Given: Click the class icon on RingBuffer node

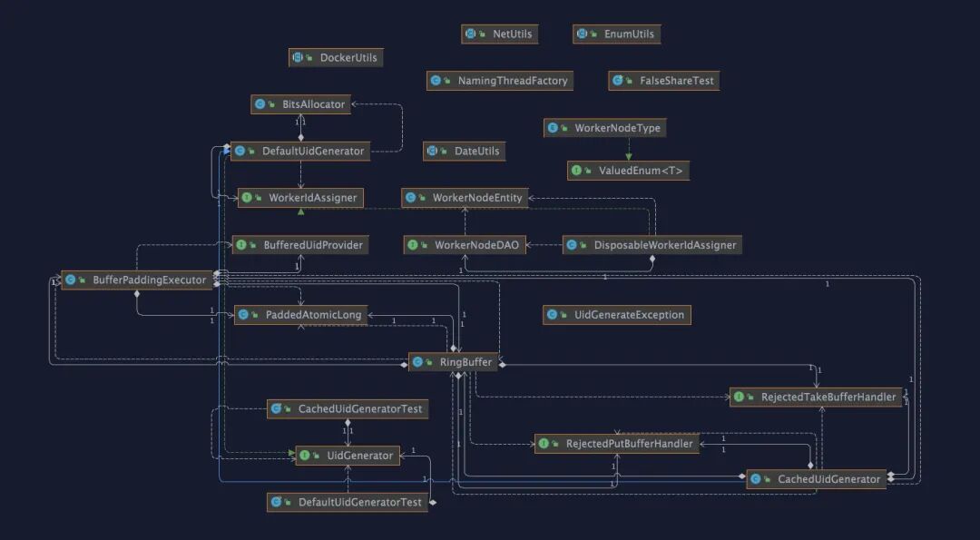Looking at the screenshot, I should (418, 362).
